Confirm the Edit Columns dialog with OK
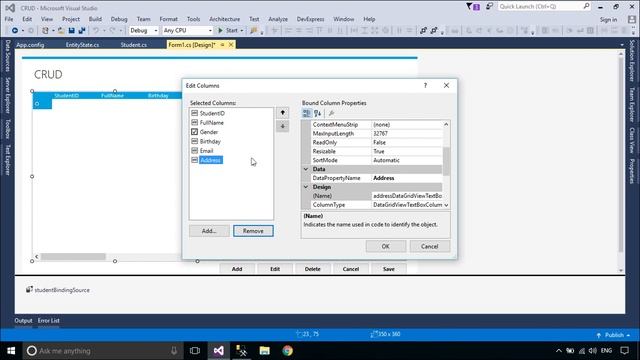640x360 pixels. click(386, 247)
